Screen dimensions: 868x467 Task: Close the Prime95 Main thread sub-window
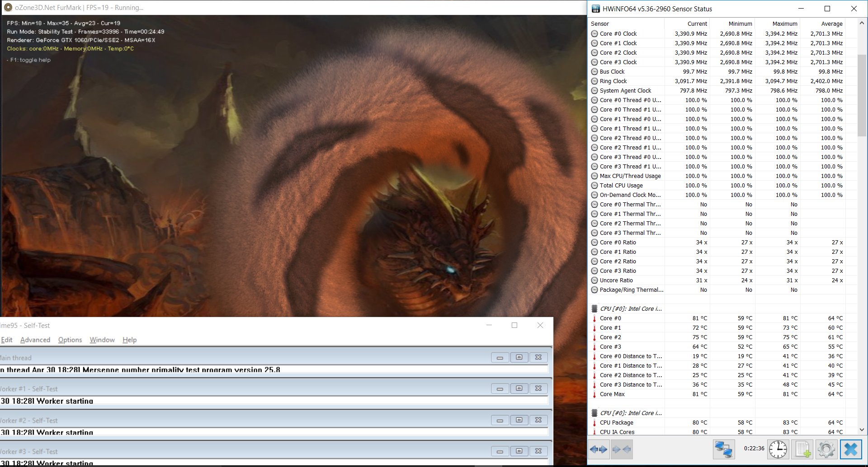(538, 357)
